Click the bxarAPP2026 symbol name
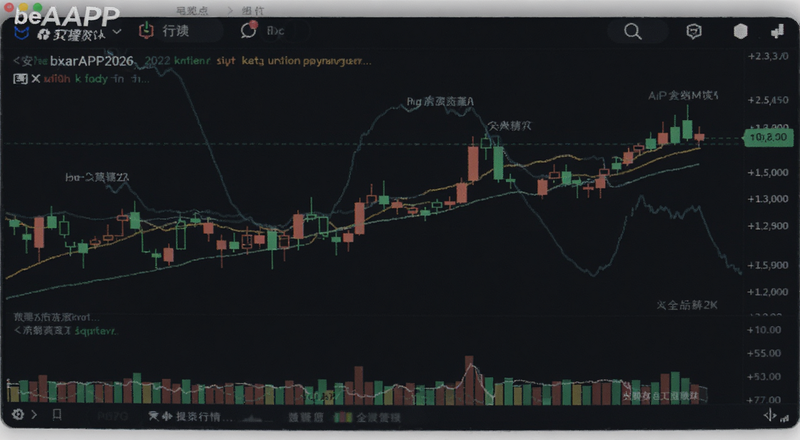This screenshot has width=800, height=440. [91, 61]
